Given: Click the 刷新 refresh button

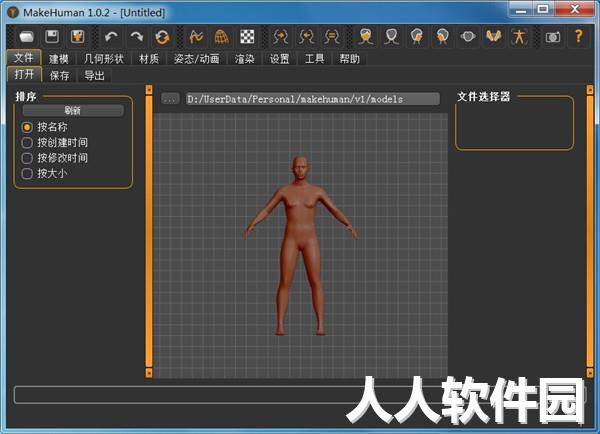Looking at the screenshot, I should click(x=73, y=111).
